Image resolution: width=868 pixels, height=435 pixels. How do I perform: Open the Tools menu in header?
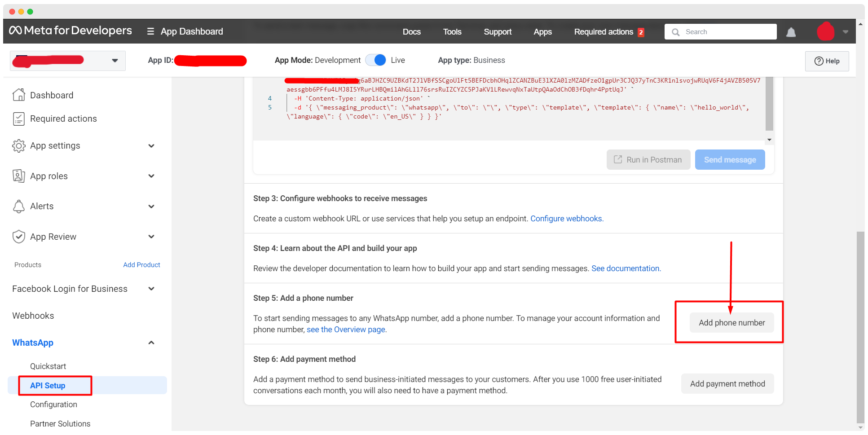pyautogui.click(x=452, y=32)
